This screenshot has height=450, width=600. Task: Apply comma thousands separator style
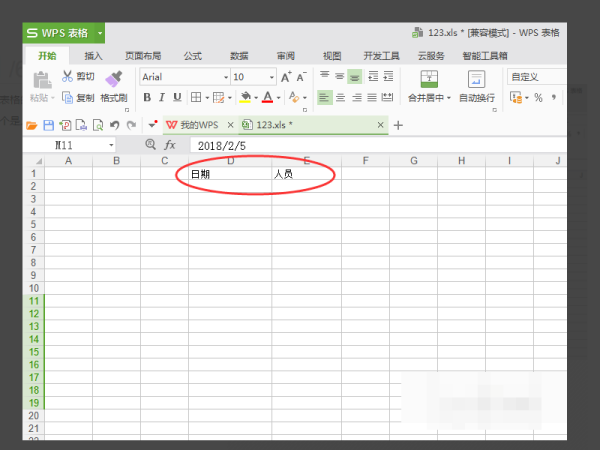coord(554,98)
